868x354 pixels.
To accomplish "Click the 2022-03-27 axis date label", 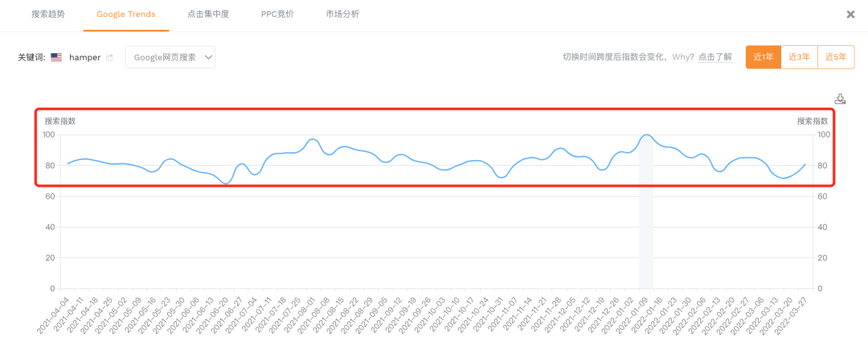I will tap(792, 315).
